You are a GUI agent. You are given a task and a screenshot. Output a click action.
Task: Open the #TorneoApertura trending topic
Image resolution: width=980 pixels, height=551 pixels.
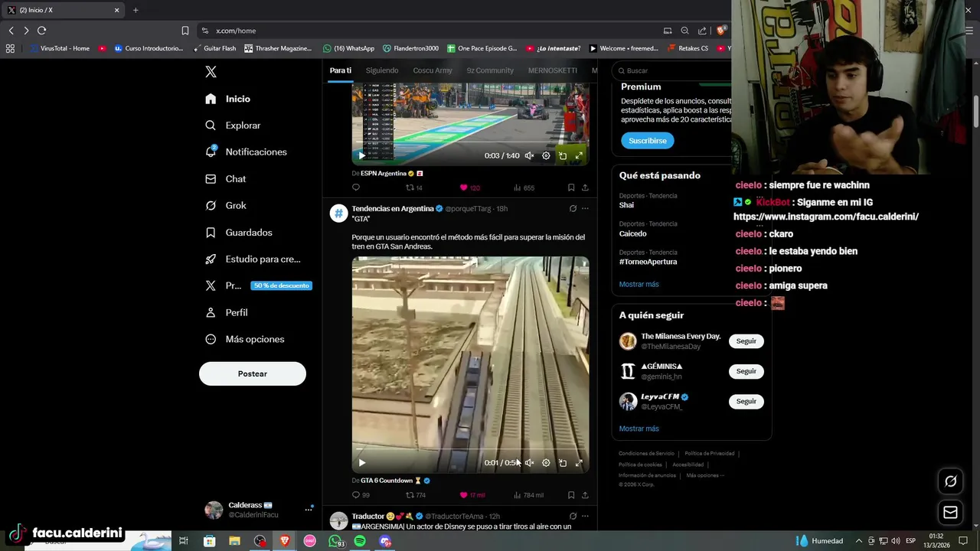pyautogui.click(x=648, y=262)
